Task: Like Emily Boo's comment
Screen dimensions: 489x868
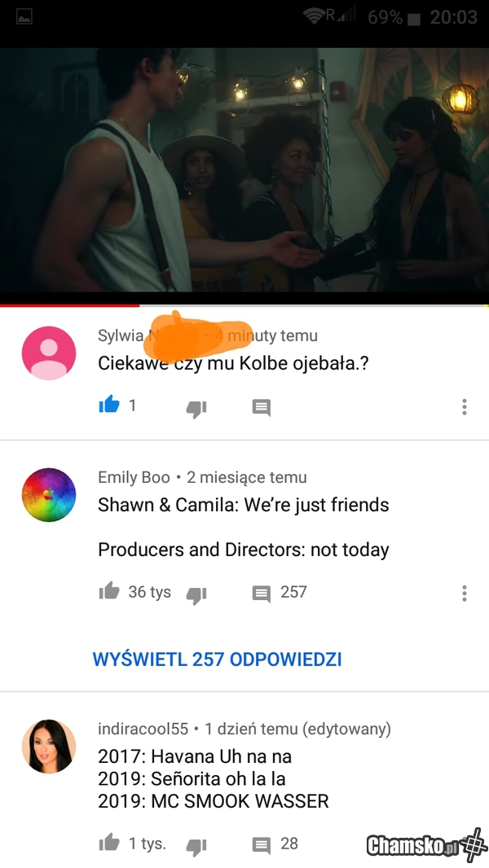Action: pos(109,590)
